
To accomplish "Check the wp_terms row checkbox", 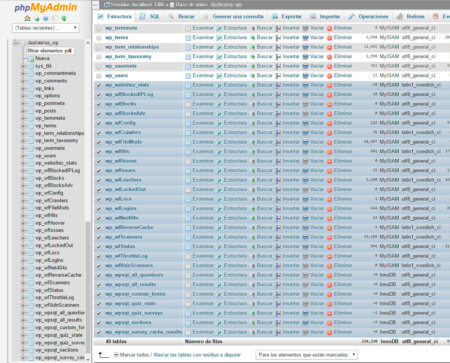I will (99, 38).
